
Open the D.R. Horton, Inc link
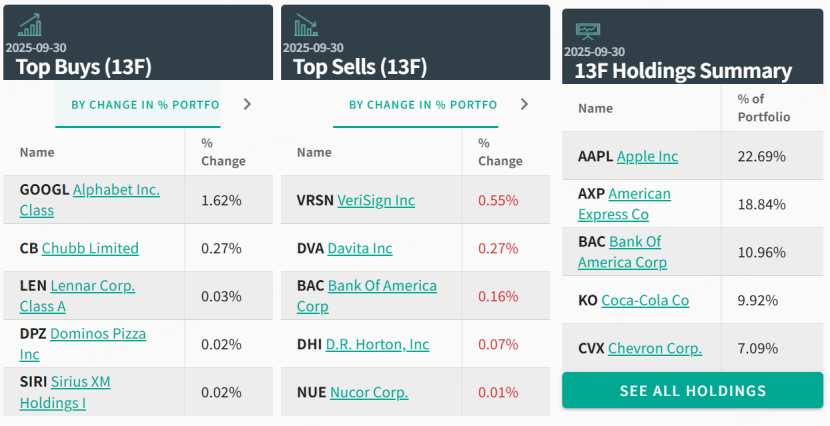(378, 344)
